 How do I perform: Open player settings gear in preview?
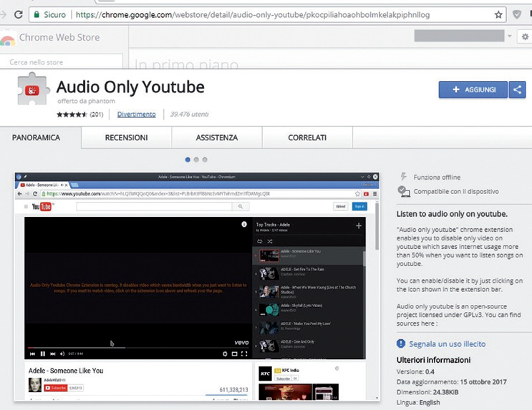coord(225,353)
